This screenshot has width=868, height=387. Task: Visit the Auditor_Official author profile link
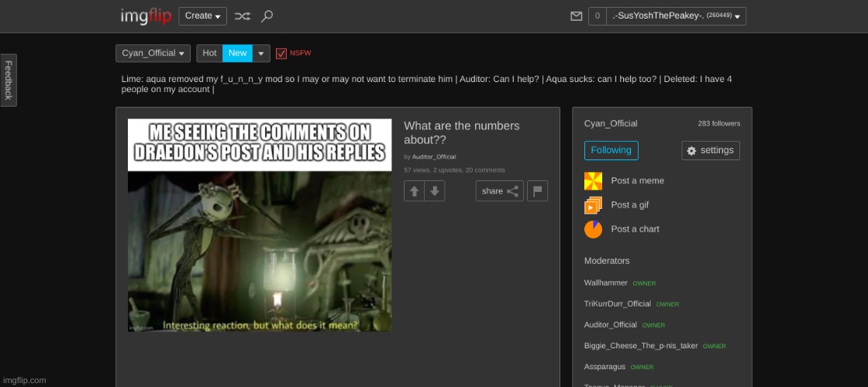pos(434,157)
